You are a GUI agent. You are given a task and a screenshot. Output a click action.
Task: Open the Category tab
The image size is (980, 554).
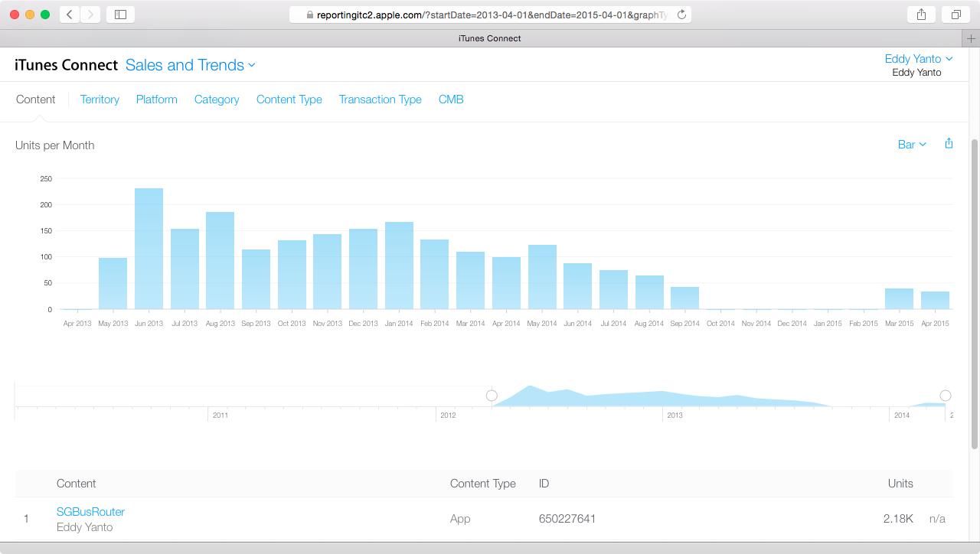(217, 99)
